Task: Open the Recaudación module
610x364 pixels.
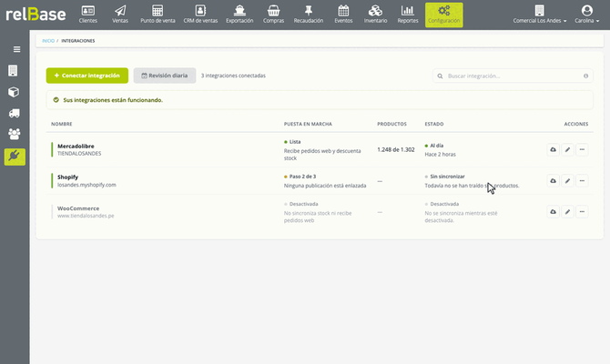Action: coord(309,15)
